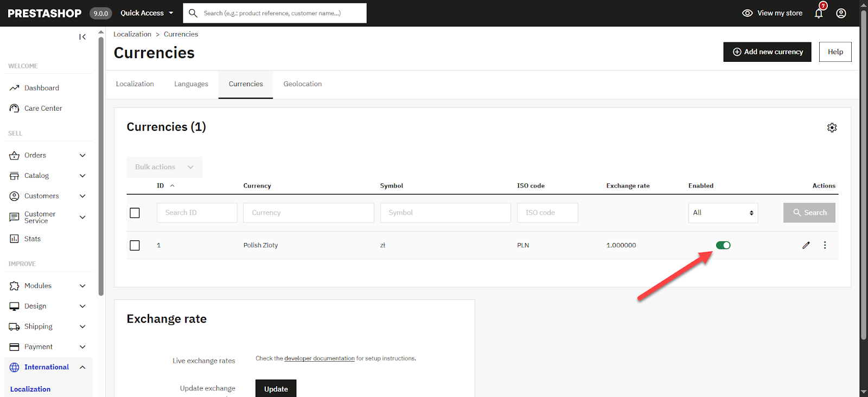This screenshot has width=868, height=397.
Task: Open the user profile account icon
Action: click(841, 13)
